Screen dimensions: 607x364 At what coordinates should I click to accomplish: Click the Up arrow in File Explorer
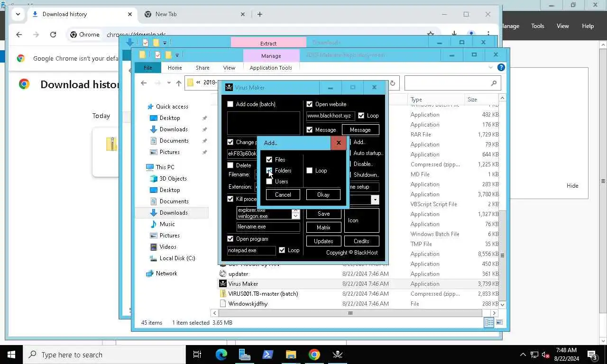[178, 83]
